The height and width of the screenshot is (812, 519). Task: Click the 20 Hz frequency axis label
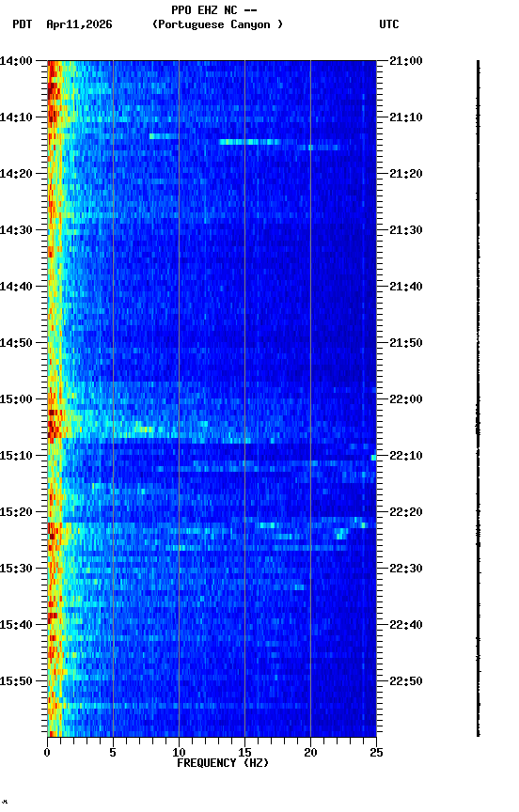point(310,753)
